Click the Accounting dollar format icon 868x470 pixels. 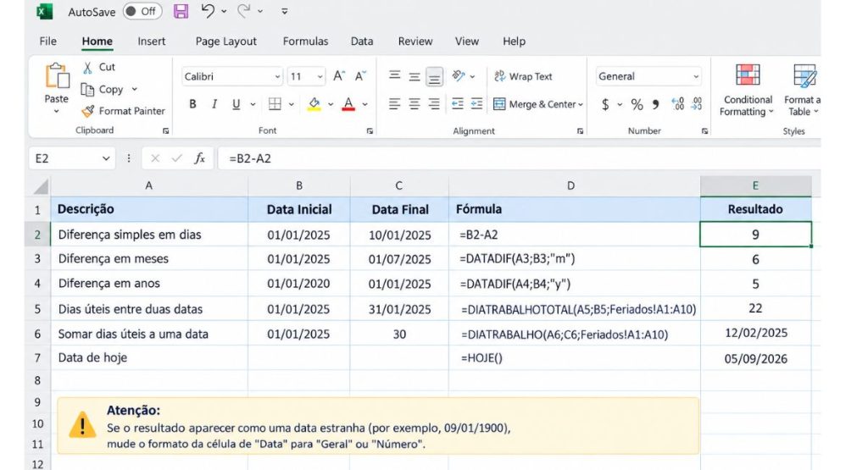tap(605, 104)
